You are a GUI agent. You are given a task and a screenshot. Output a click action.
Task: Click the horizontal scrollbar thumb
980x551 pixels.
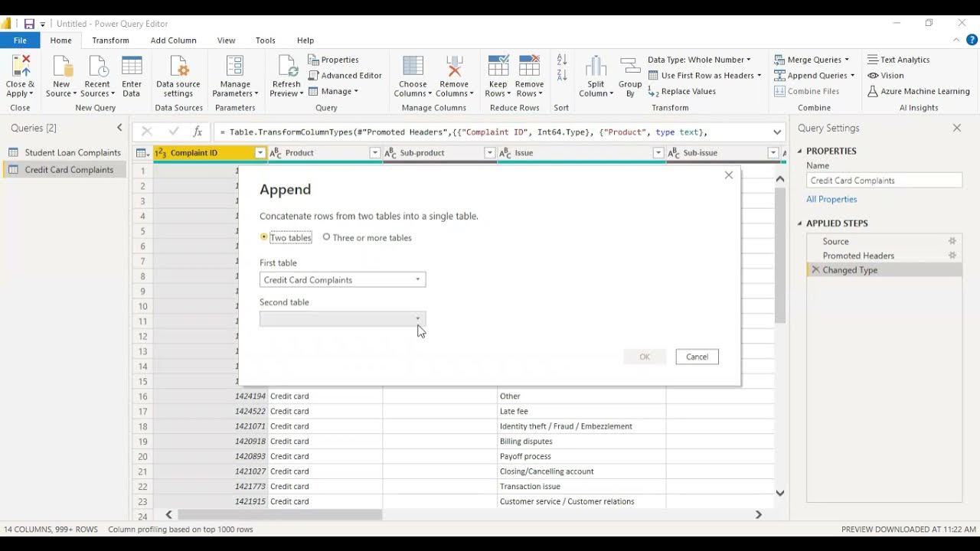(x=279, y=515)
